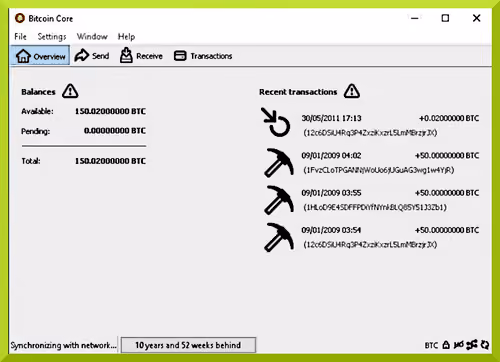
Task: Open the File menu
Action: tap(20, 36)
